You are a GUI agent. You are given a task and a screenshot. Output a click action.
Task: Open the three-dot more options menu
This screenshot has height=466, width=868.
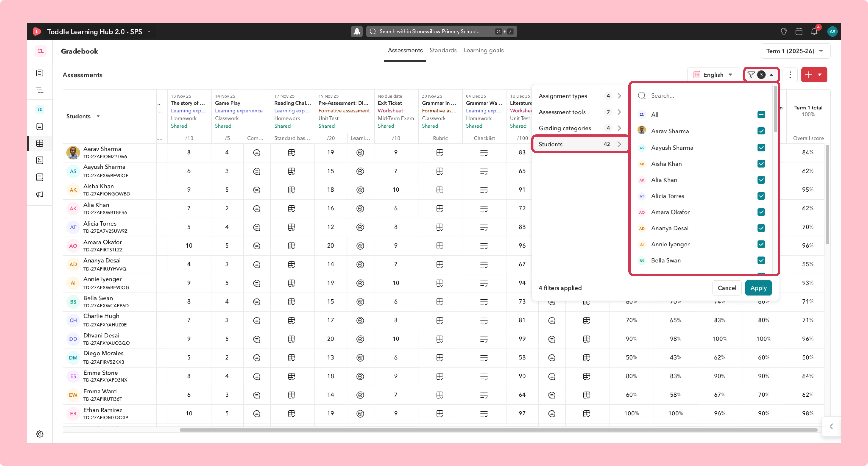pos(790,75)
